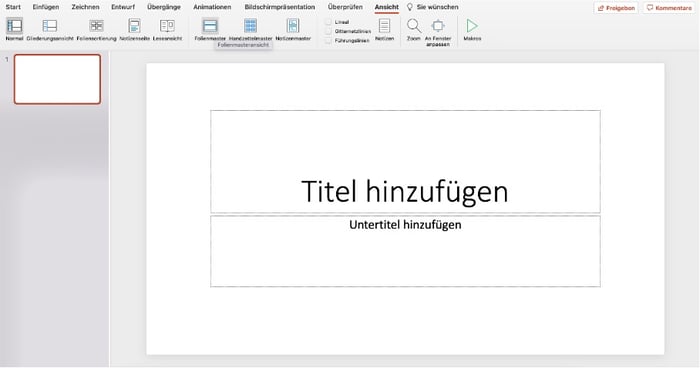Open the Einfügen ribbon tab
This screenshot has height=368, width=700.
(46, 7)
